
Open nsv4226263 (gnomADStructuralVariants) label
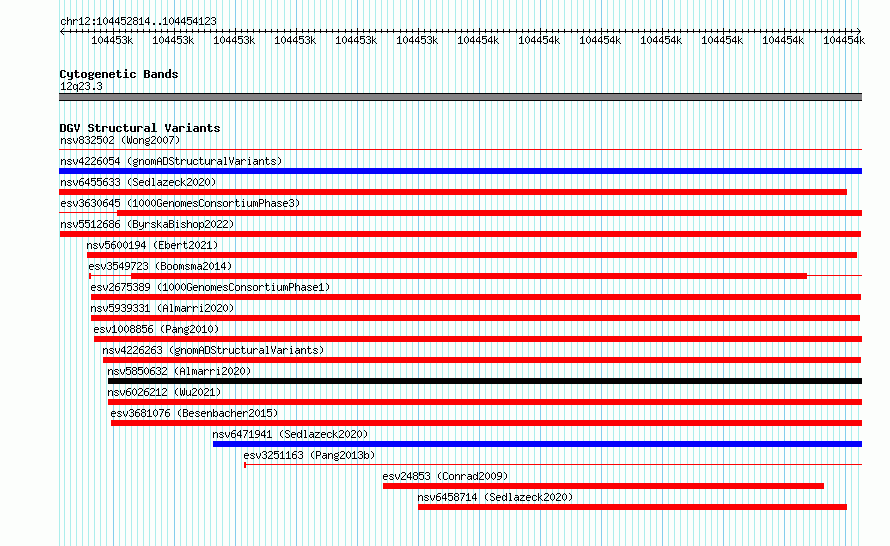(213, 350)
